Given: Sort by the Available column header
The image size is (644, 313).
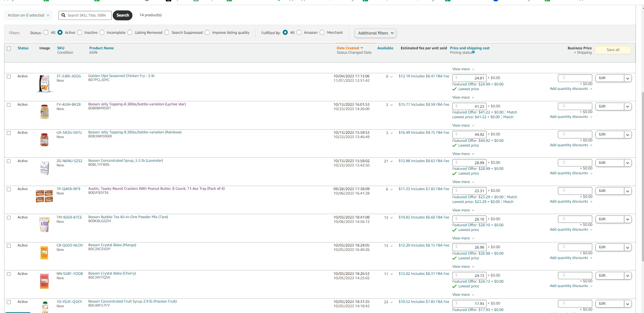Looking at the screenshot, I should [x=385, y=48].
